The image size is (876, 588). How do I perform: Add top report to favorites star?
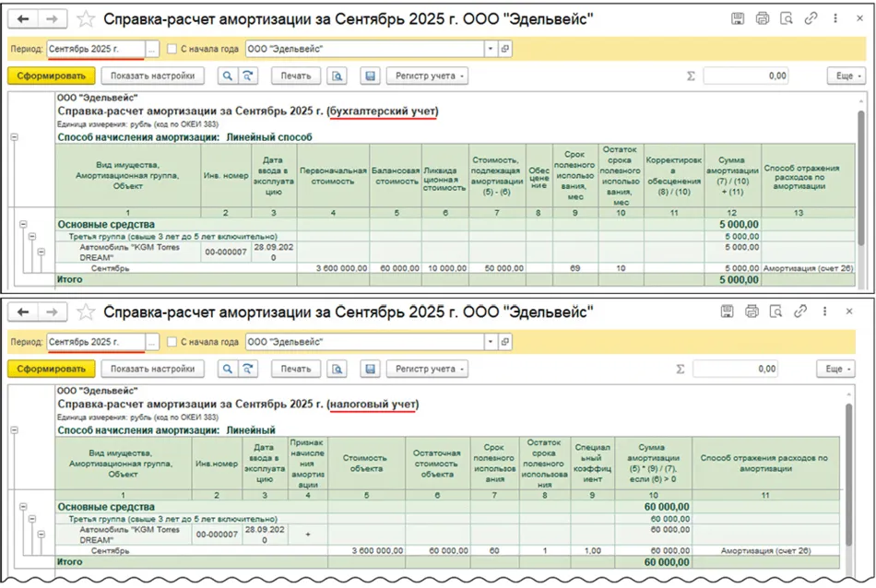pos(86,19)
